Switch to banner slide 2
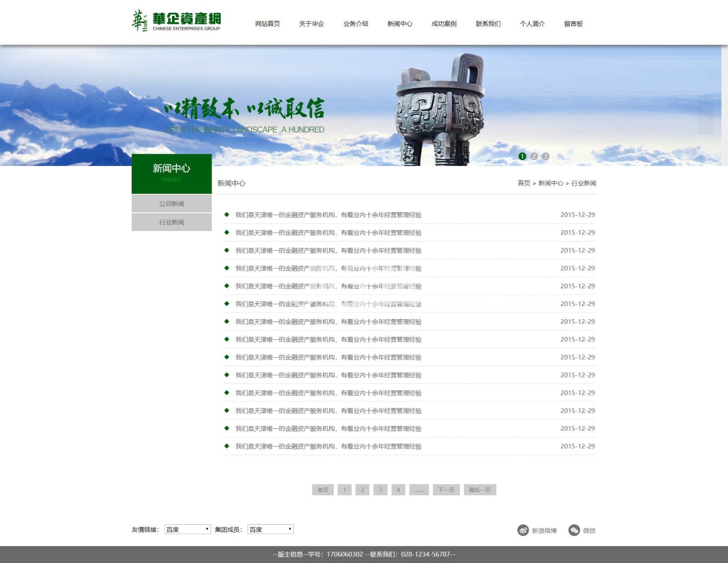 click(534, 156)
